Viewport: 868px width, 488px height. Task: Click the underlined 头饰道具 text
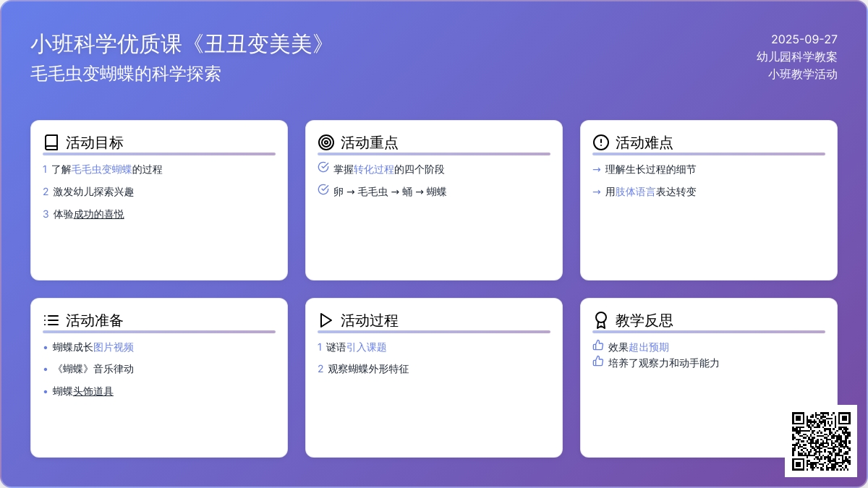pyautogui.click(x=93, y=392)
